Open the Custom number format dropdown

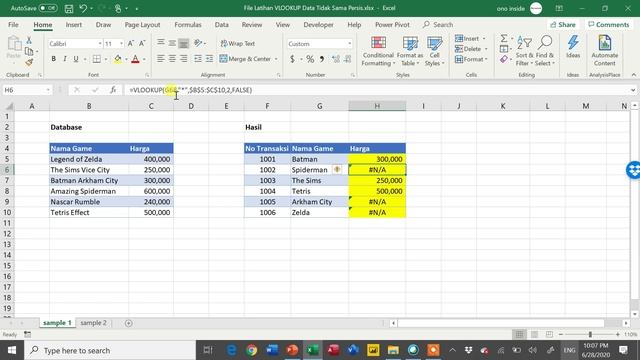tap(349, 44)
